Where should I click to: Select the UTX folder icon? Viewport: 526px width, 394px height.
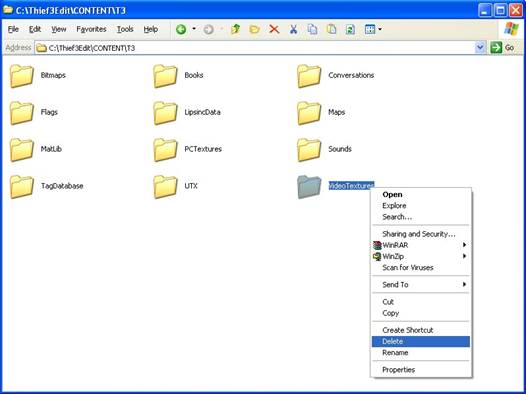[165, 187]
